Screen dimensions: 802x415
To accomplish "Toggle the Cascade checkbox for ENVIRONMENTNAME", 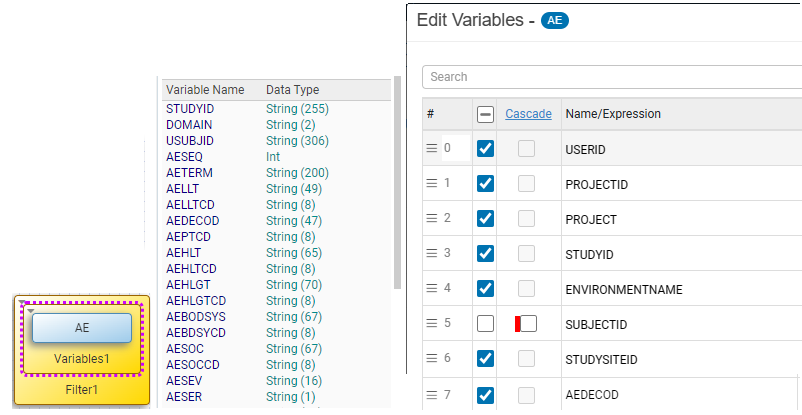I will [x=526, y=289].
